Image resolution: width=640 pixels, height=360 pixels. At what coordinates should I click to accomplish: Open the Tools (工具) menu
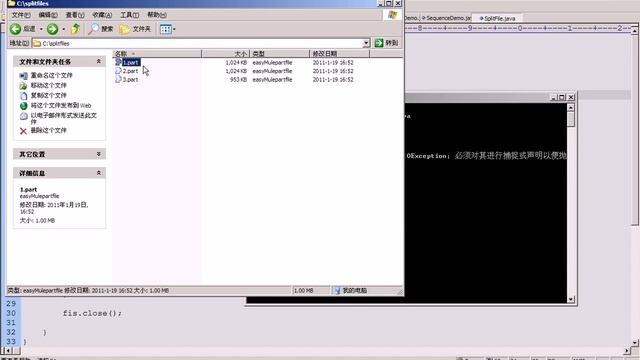(x=129, y=15)
